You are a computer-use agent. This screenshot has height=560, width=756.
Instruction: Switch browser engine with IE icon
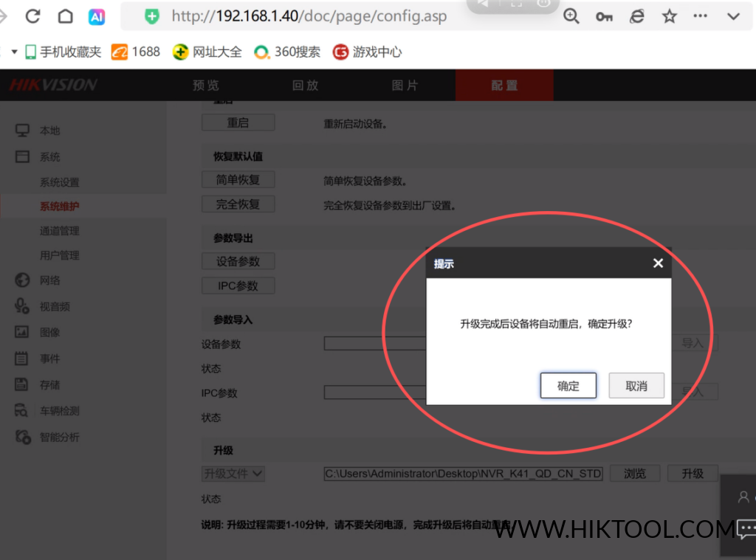637,16
